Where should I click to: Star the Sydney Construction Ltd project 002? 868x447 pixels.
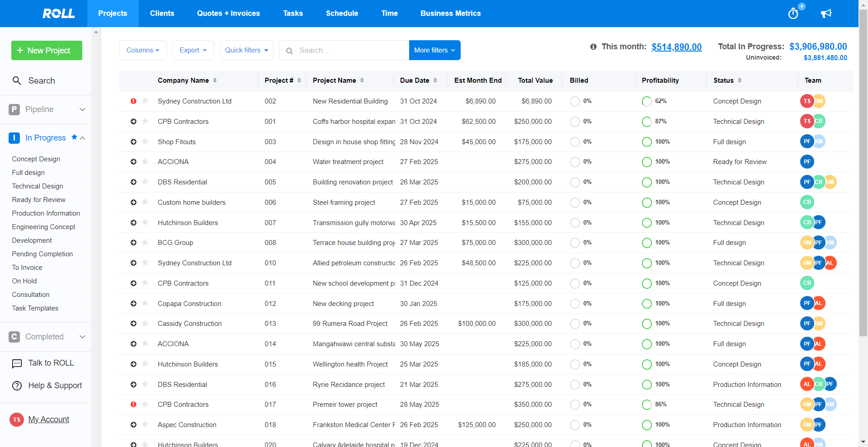click(145, 101)
